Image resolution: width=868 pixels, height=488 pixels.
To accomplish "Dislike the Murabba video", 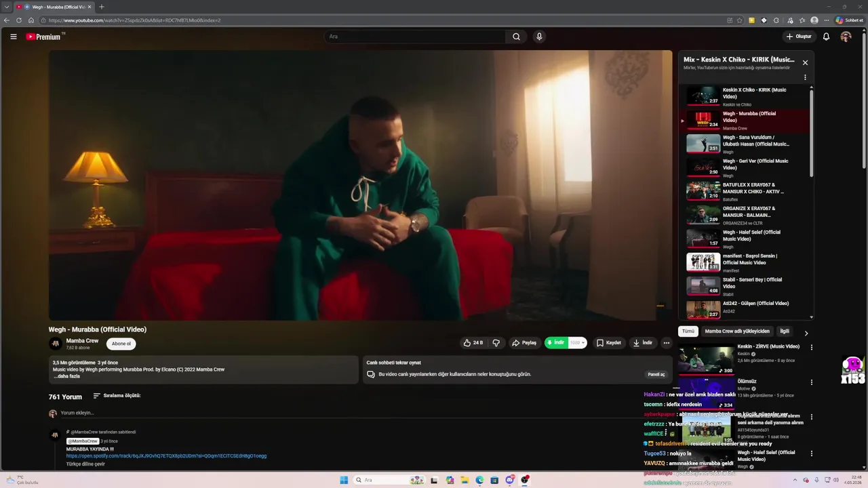I will tap(496, 343).
